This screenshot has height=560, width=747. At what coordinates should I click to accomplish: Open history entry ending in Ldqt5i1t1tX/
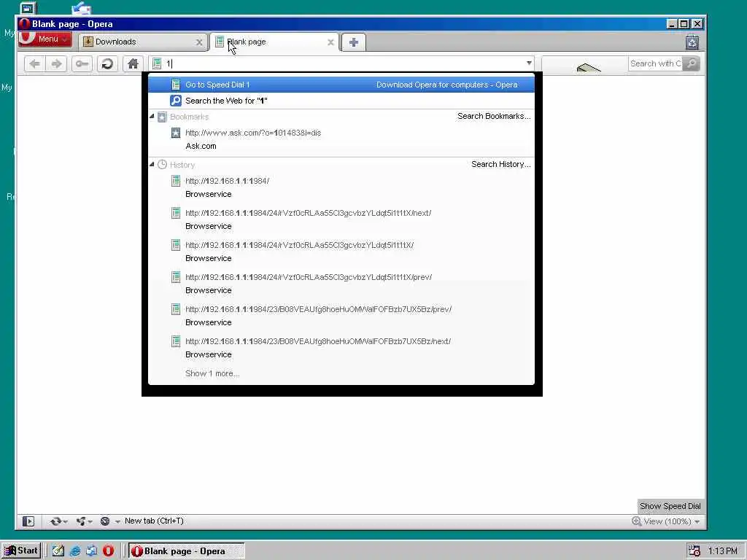tap(341, 252)
